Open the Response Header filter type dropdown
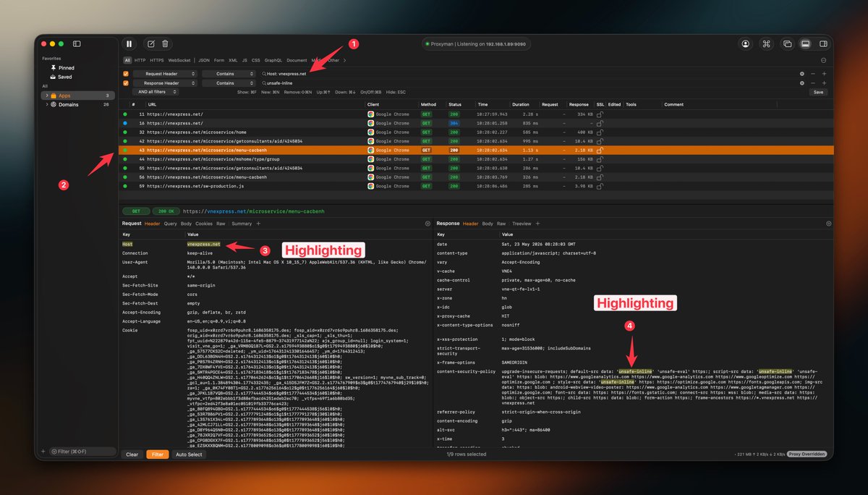The height and width of the screenshot is (495, 868). (x=164, y=83)
